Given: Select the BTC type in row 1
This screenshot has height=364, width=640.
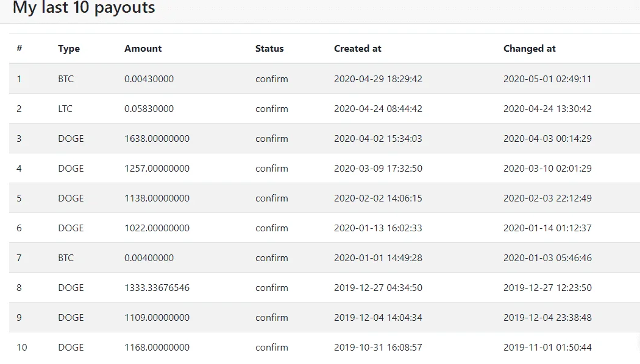Looking at the screenshot, I should tap(66, 79).
